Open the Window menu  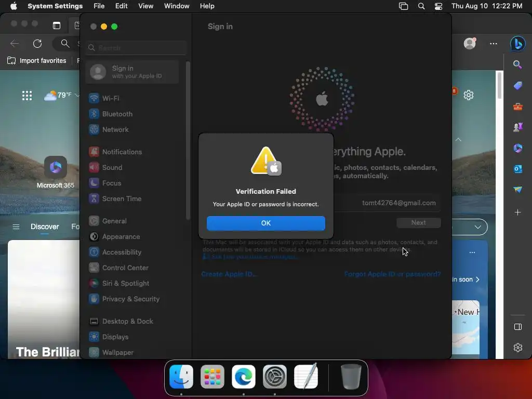point(177,6)
